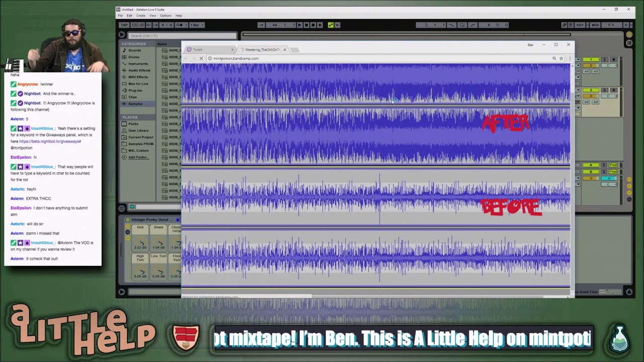The width and height of the screenshot is (644, 362).
Task: Click the new tab button in Chrome
Action: coord(295,50)
